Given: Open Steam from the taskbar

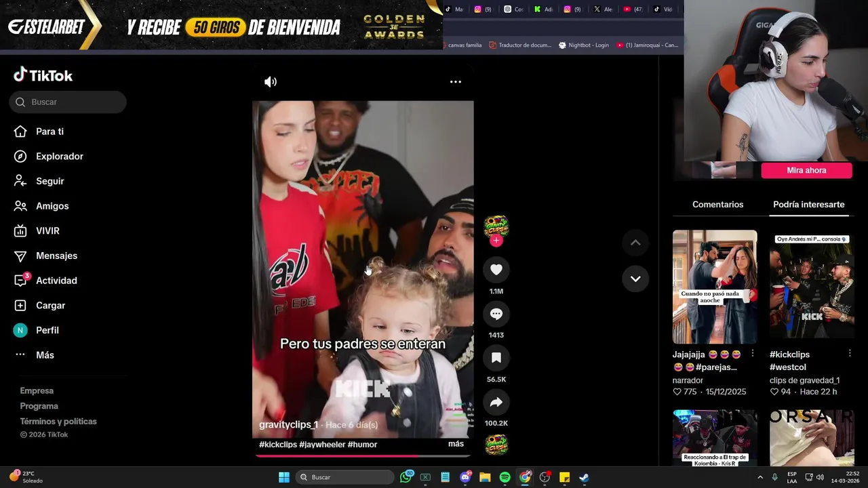Looking at the screenshot, I should pyautogui.click(x=584, y=477).
